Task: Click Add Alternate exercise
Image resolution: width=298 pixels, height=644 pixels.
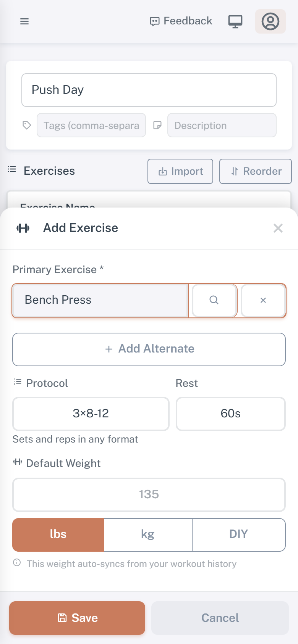Action: tap(149, 349)
